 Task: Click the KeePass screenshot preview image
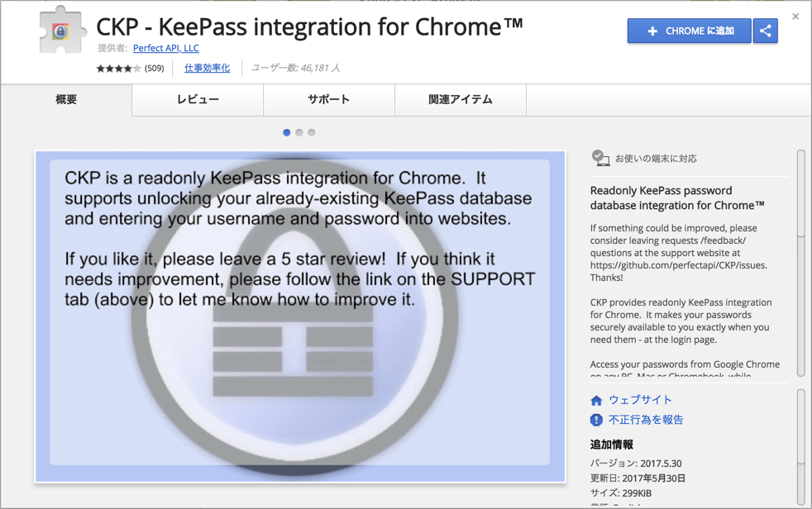point(300,316)
